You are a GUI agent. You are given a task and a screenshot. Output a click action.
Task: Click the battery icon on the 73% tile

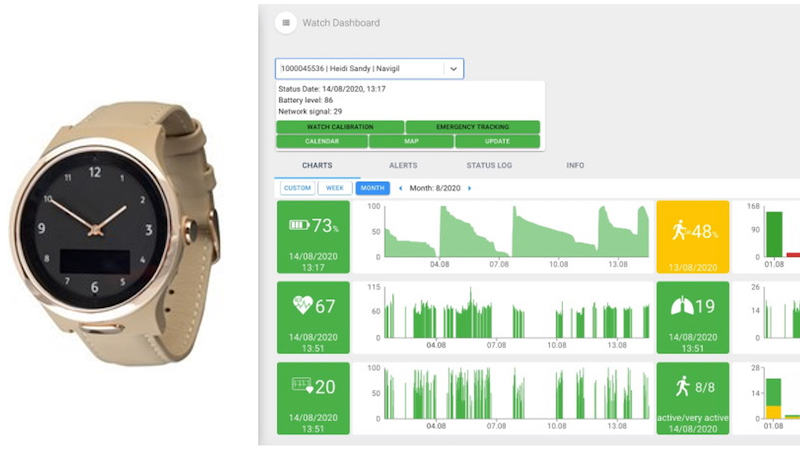click(299, 225)
